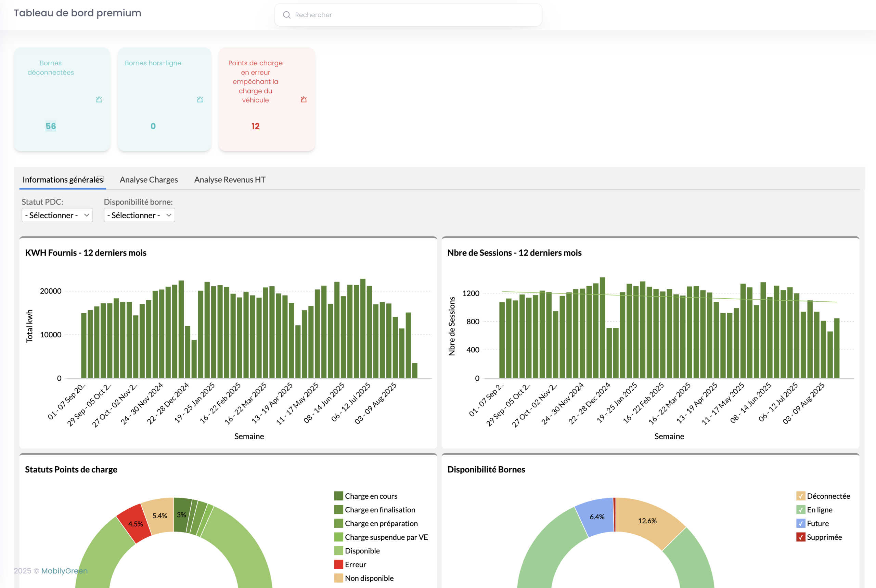Click 22 - 28 Dec 2024 label on Sessions chart
The height and width of the screenshot is (588, 876).
tap(589, 403)
